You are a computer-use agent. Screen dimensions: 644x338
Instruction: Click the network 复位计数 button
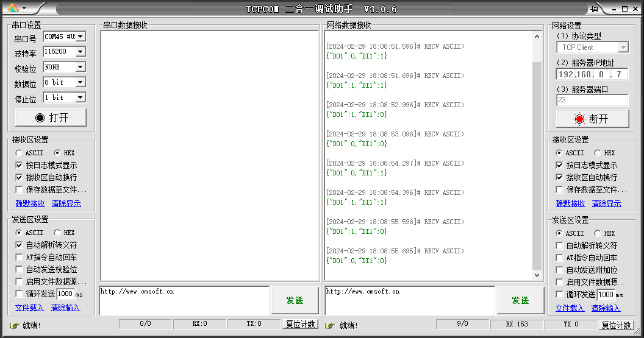tap(616, 325)
